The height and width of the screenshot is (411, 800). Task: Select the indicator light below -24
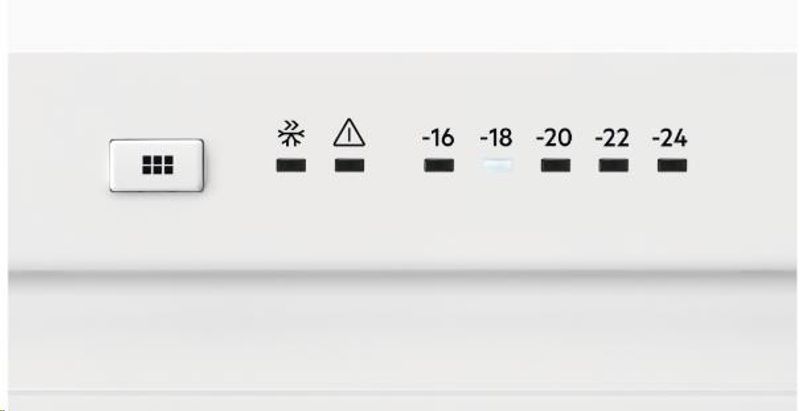pyautogui.click(x=672, y=165)
